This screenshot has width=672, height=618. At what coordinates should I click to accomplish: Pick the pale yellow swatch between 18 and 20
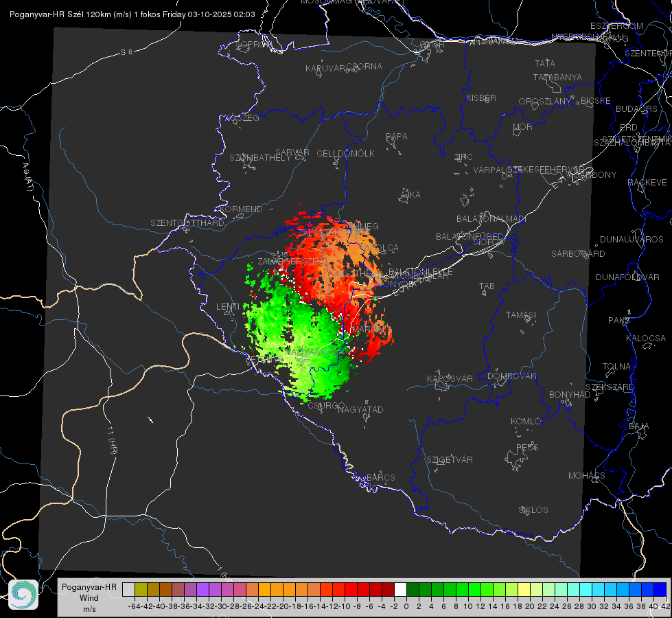pos(524,589)
